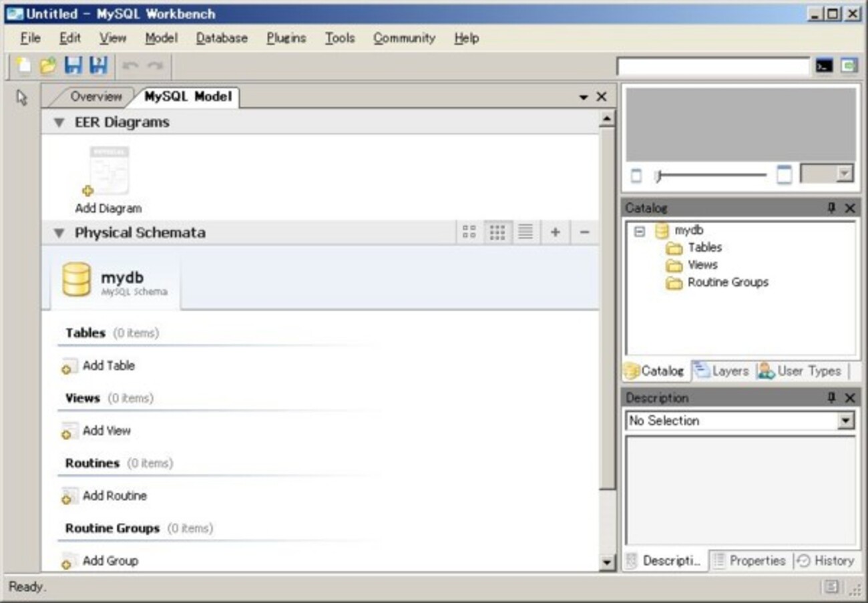
Task: Click the Description text area
Action: [x=740, y=491]
